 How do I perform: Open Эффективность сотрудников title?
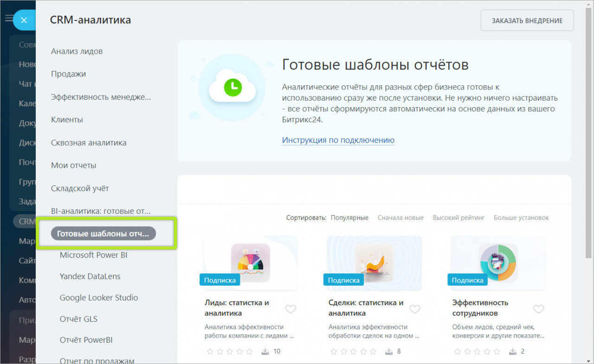coord(480,308)
